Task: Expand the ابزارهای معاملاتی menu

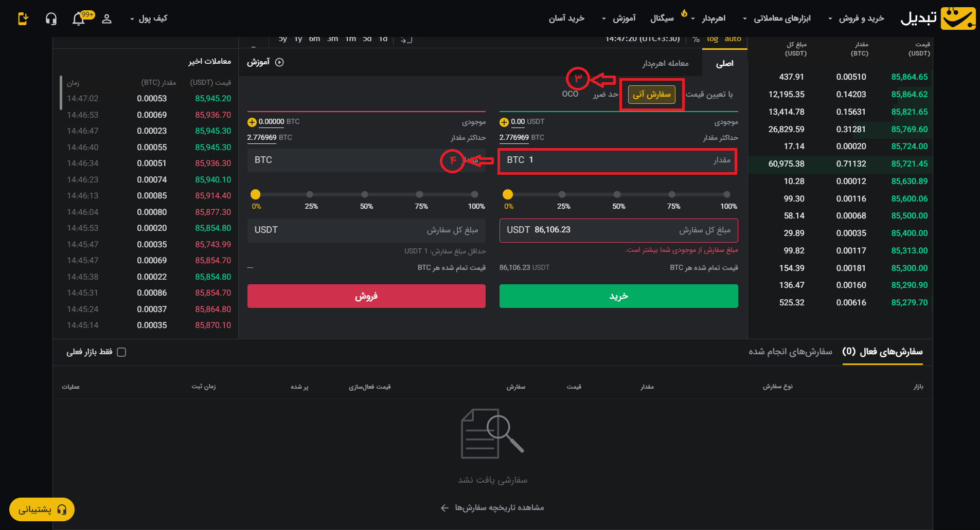Action: coord(777,19)
